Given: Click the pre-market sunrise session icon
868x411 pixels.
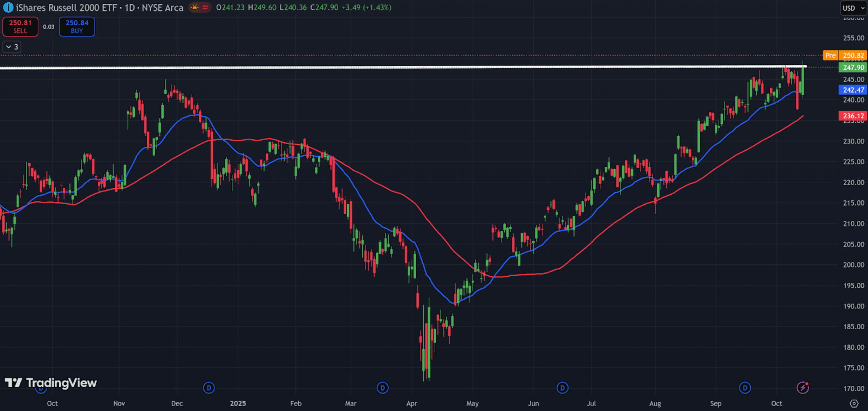Looking at the screenshot, I should click(x=195, y=7).
